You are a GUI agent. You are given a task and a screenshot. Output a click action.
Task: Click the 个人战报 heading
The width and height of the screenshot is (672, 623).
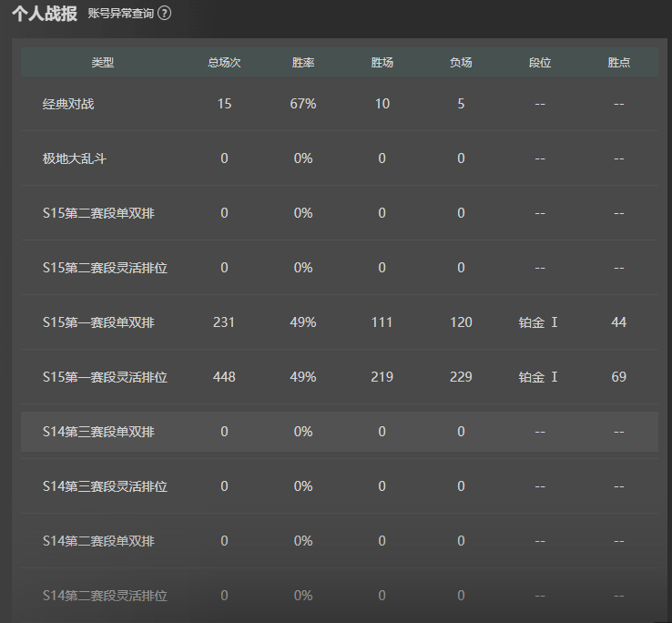[x=45, y=14]
